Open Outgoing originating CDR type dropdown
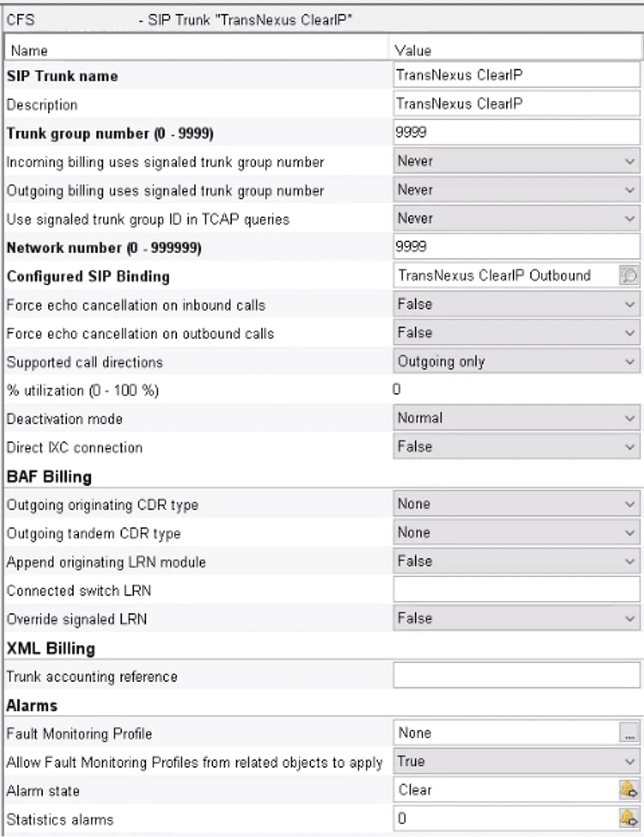The image size is (644, 837). pyautogui.click(x=516, y=504)
